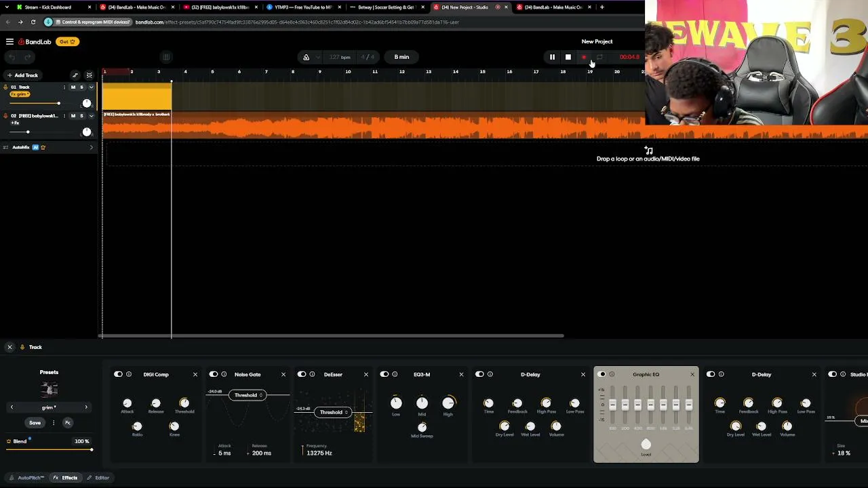
Task: Expand track 01 chevron
Action: [x=91, y=87]
